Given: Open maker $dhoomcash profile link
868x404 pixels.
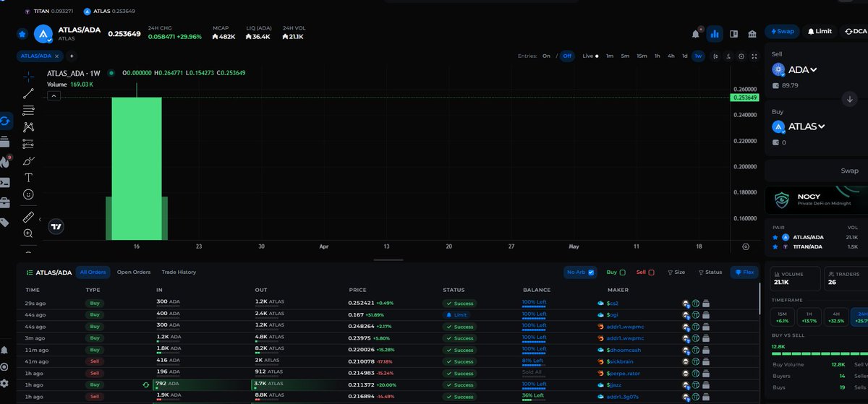Looking at the screenshot, I should [x=624, y=350].
